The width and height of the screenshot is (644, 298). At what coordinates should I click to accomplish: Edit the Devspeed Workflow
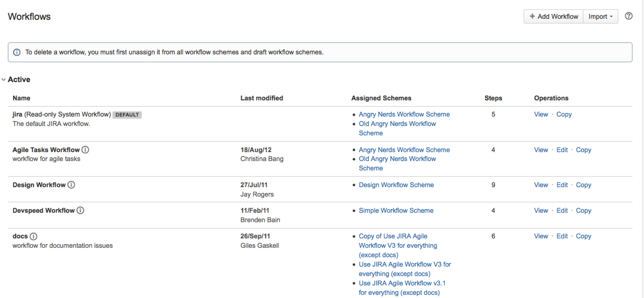coord(562,210)
